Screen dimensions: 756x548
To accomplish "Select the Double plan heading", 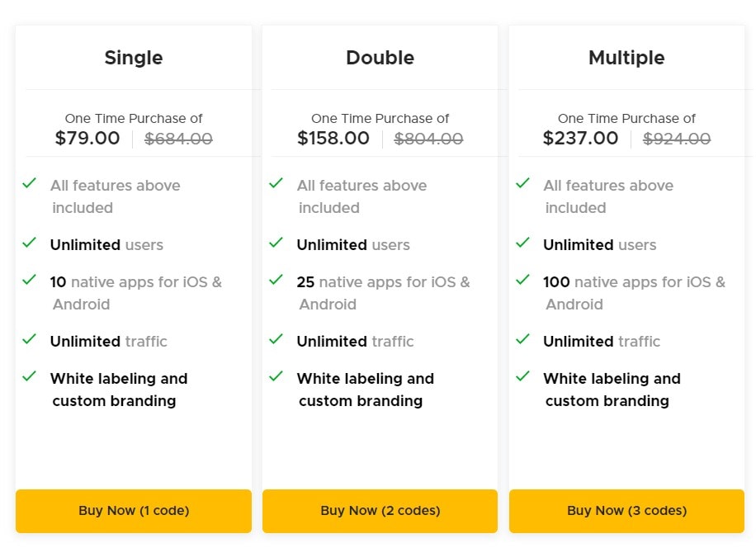I will tap(380, 58).
